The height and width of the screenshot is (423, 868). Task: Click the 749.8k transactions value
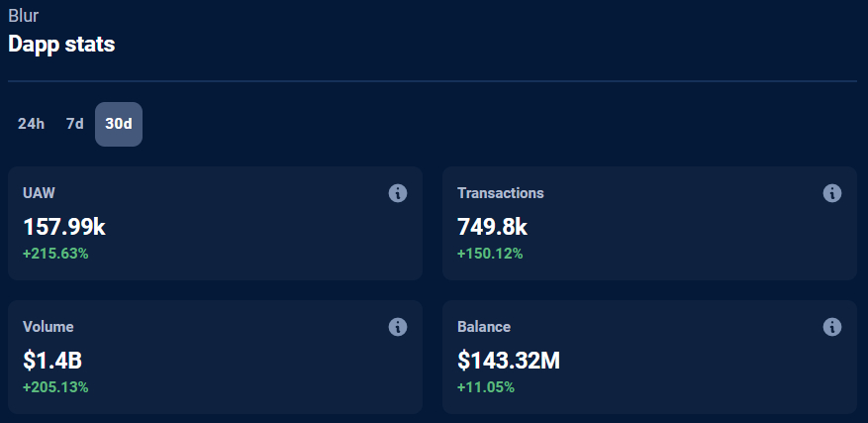click(x=492, y=227)
